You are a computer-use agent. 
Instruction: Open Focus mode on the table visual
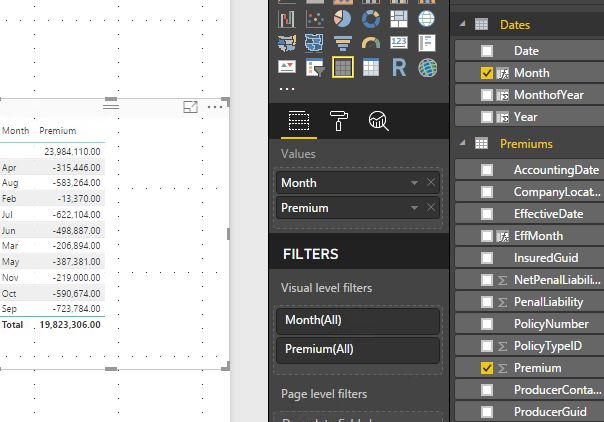click(x=190, y=107)
